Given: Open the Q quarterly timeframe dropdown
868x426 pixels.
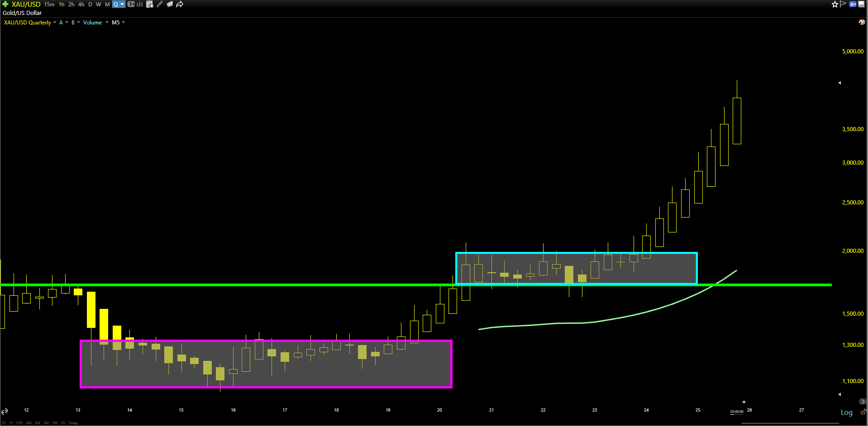Looking at the screenshot, I should pyautogui.click(x=119, y=5).
